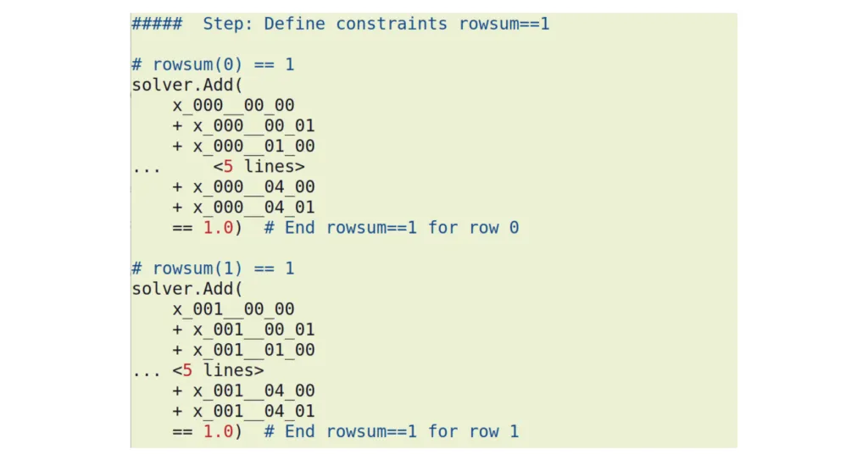Click the '# rowsum(1) == 1' comment
The width and height of the screenshot is (868, 460).
coord(213,269)
